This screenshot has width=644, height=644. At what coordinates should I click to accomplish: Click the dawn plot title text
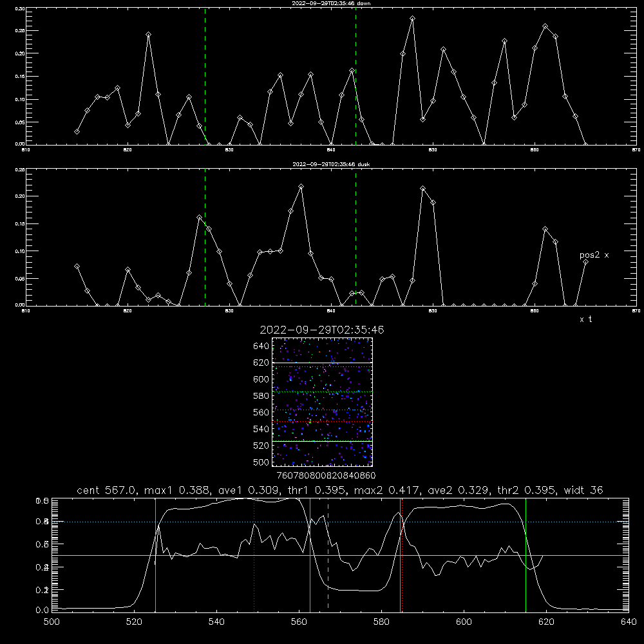[331, 3]
